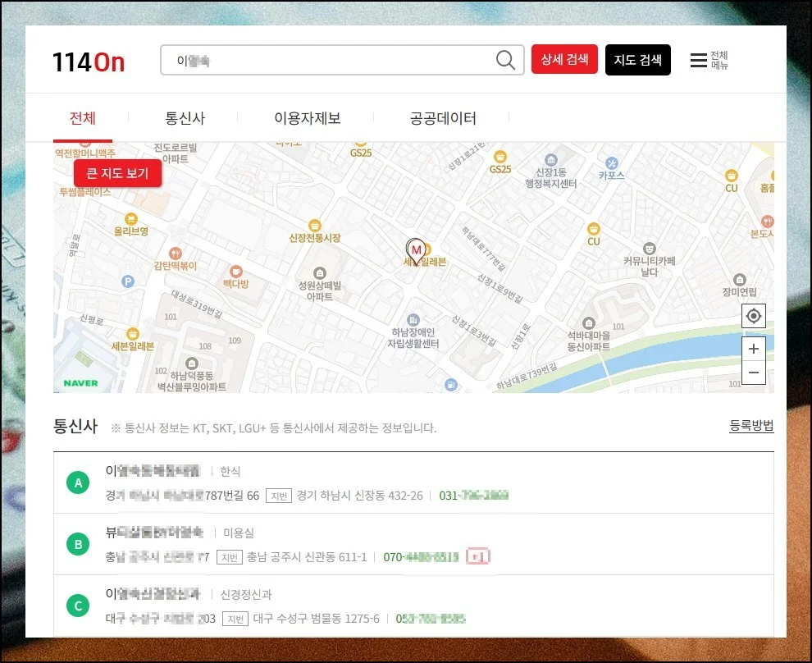
Task: Click the current location target icon
Action: coord(754,316)
